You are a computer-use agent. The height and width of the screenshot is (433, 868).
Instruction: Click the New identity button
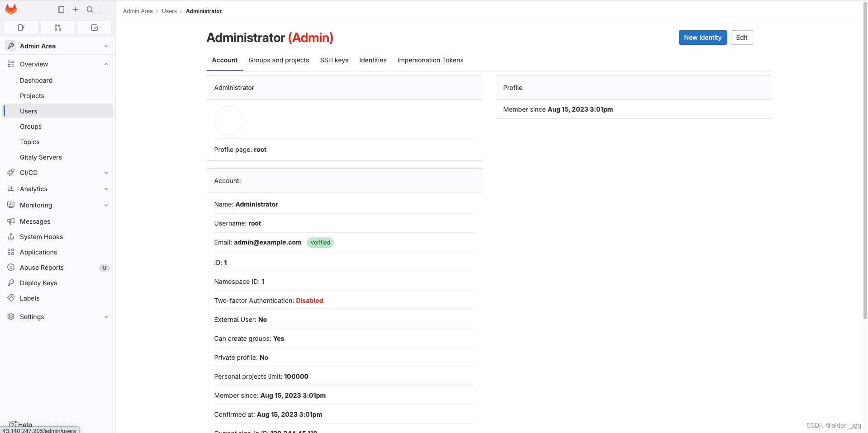tap(702, 38)
